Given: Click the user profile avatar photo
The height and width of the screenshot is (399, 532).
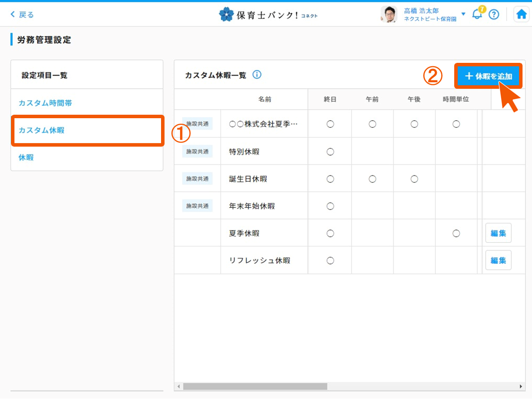Looking at the screenshot, I should tap(388, 14).
